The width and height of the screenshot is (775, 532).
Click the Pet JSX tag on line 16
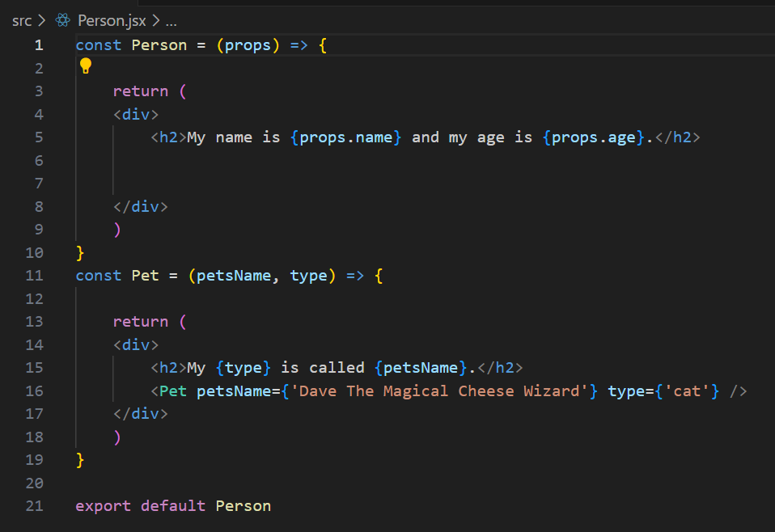[173, 391]
